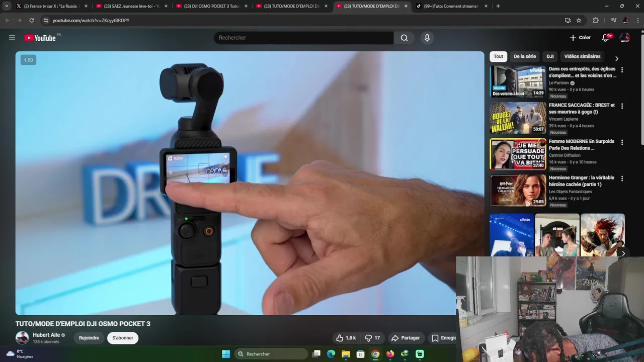This screenshot has width=644, height=362.
Task: Open the YouTube account avatar menu
Action: [x=625, y=38]
